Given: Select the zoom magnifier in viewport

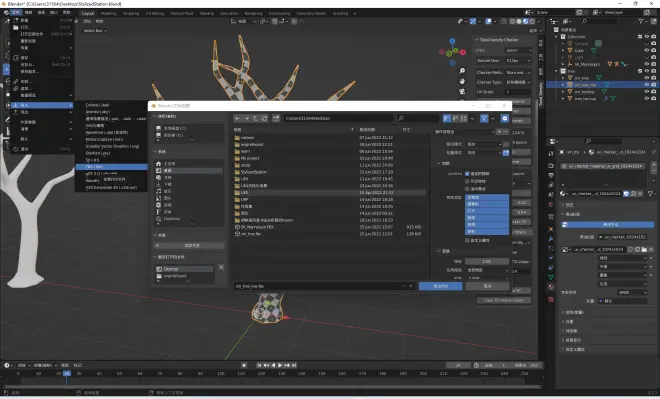Looking at the screenshot, I should point(462,71).
